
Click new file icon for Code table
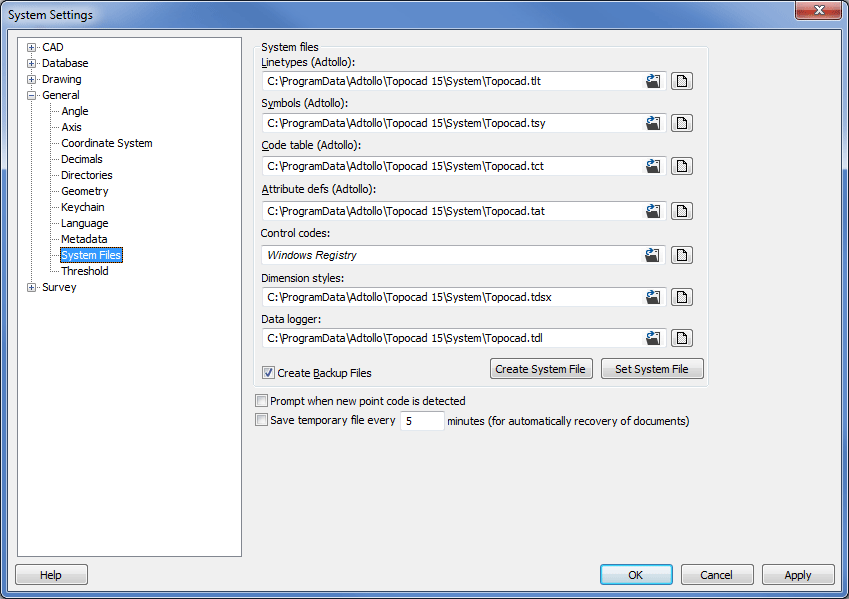(x=682, y=167)
